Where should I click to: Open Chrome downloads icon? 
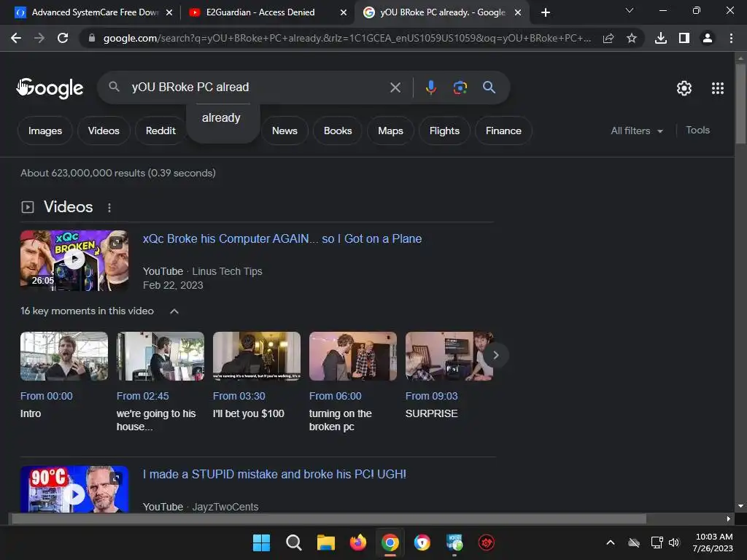(x=661, y=38)
